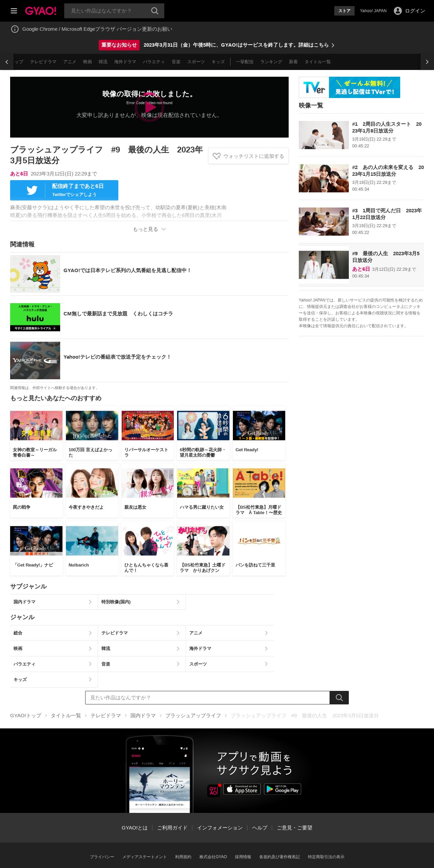Open 韓流 genre row
434x868 pixels.
click(142, 649)
